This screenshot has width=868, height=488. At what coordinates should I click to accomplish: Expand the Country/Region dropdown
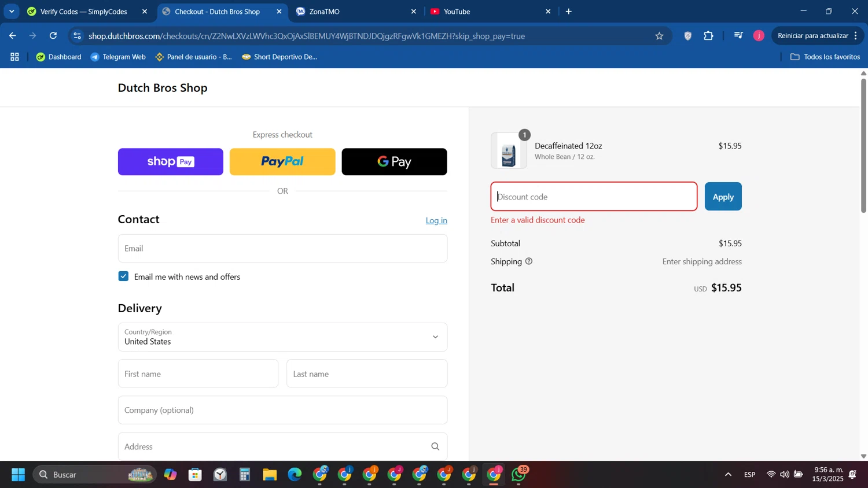click(282, 337)
